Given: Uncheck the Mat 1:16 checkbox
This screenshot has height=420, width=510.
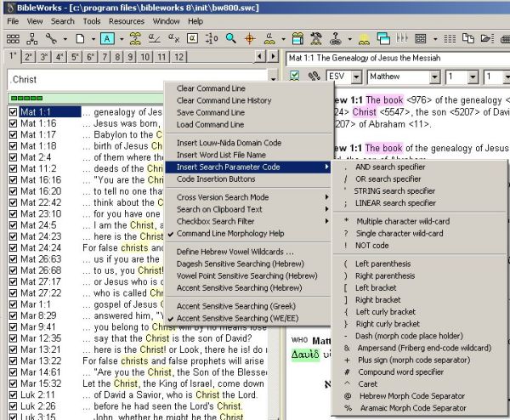Looking at the screenshot, I should pyautogui.click(x=13, y=123).
